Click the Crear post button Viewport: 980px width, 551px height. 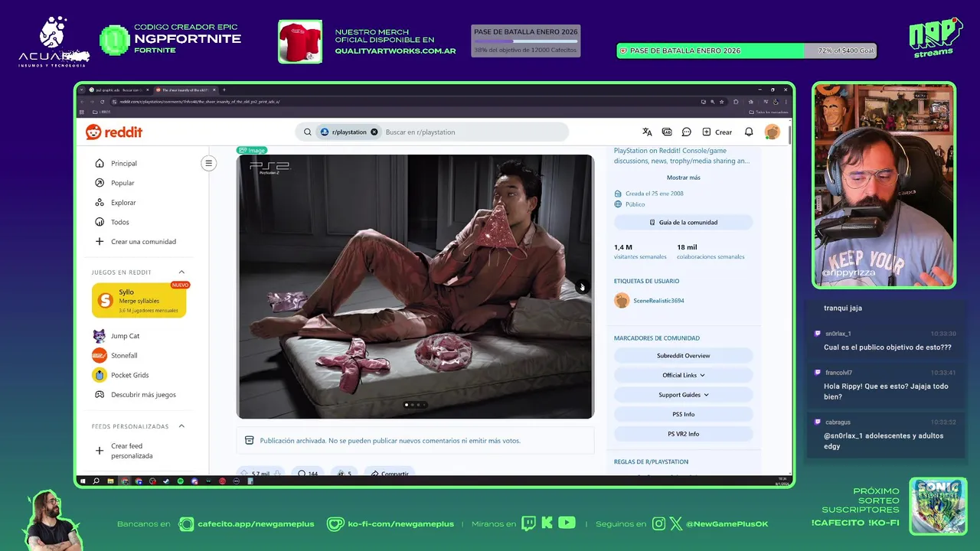coord(717,132)
